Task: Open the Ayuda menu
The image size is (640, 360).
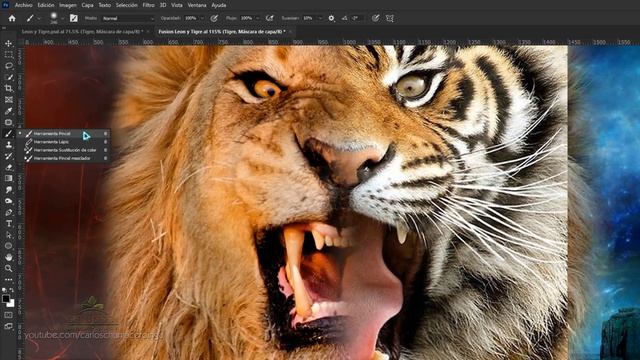Action: pos(219,5)
